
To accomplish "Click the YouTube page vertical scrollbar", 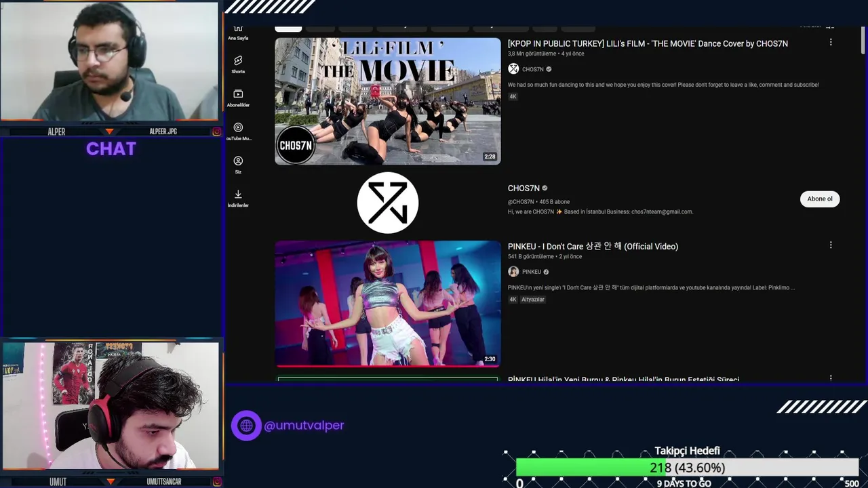I will pyautogui.click(x=863, y=41).
